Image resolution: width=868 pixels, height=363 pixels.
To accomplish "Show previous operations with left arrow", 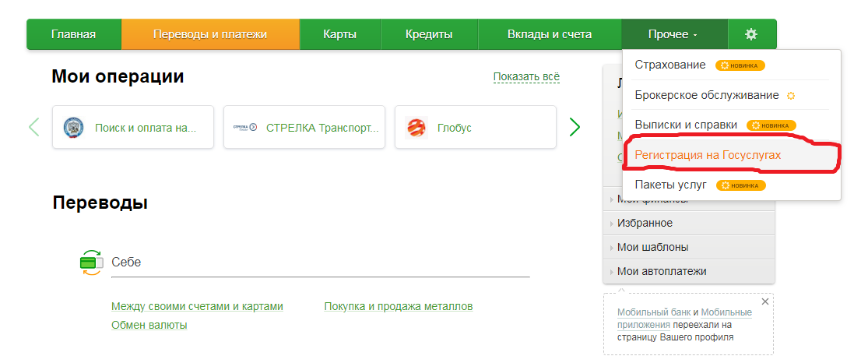I will (34, 128).
